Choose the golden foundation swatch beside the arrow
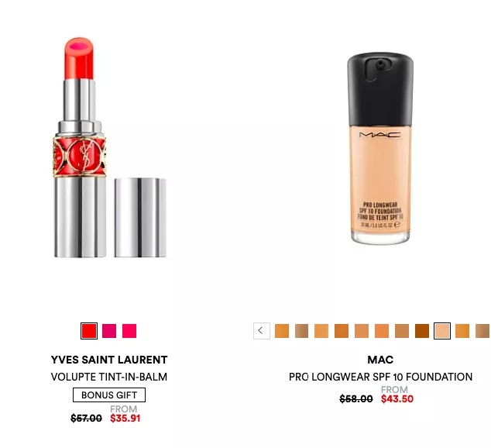 [282, 331]
